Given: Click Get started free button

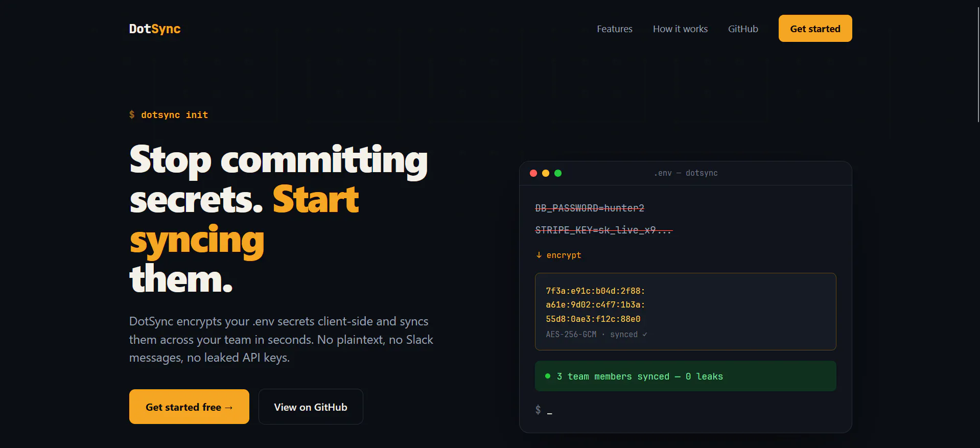Looking at the screenshot, I should 189,407.
